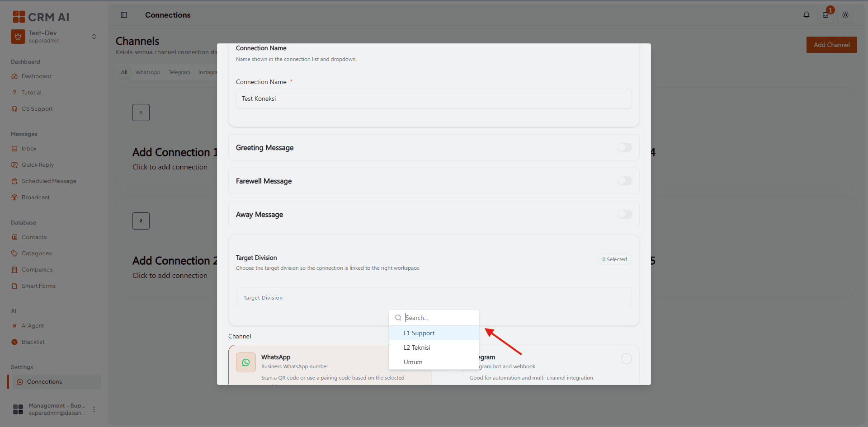Open the notifications bell icon

(807, 15)
